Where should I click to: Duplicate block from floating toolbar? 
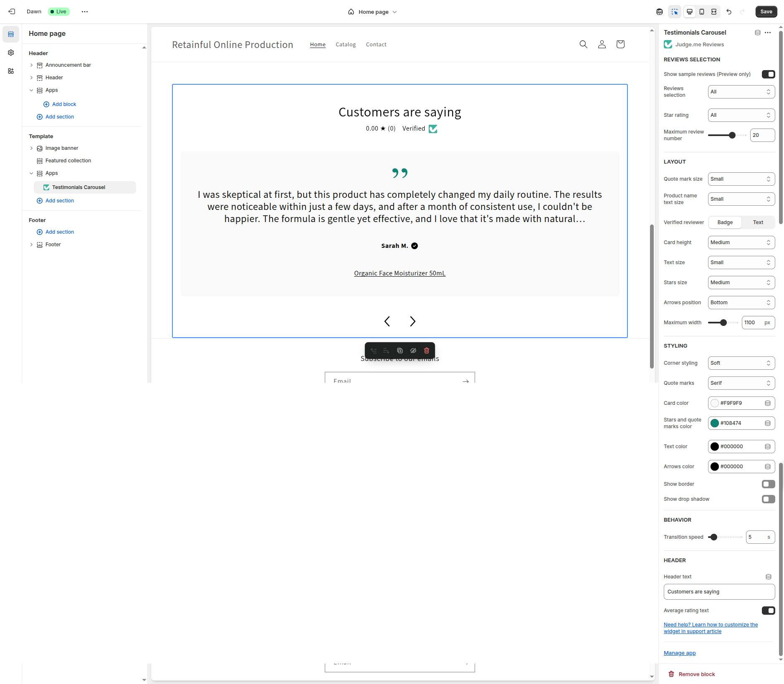(400, 351)
